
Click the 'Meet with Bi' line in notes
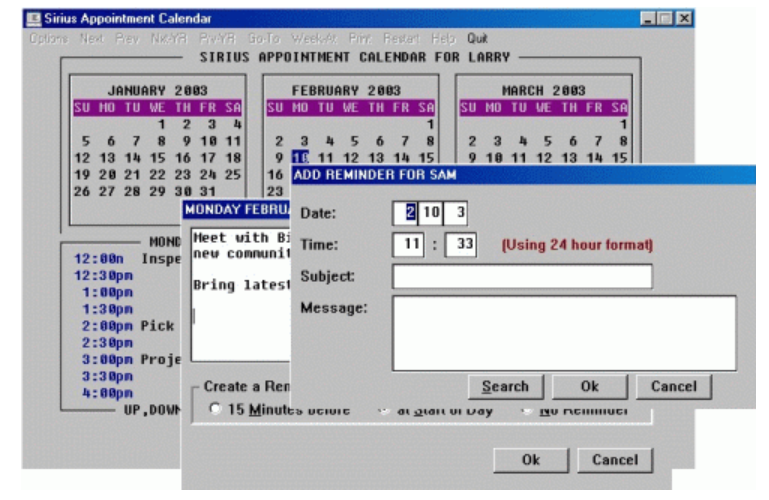point(242,238)
